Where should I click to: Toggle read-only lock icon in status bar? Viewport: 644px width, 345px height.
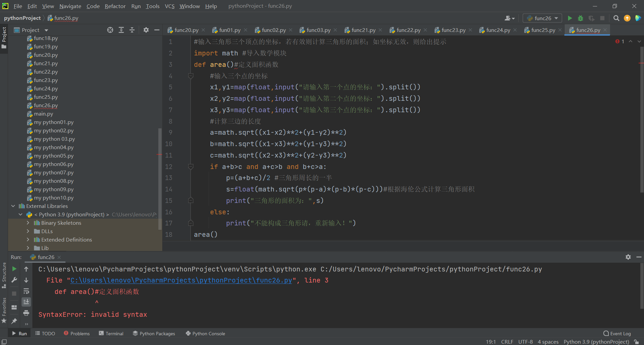[x=636, y=342]
